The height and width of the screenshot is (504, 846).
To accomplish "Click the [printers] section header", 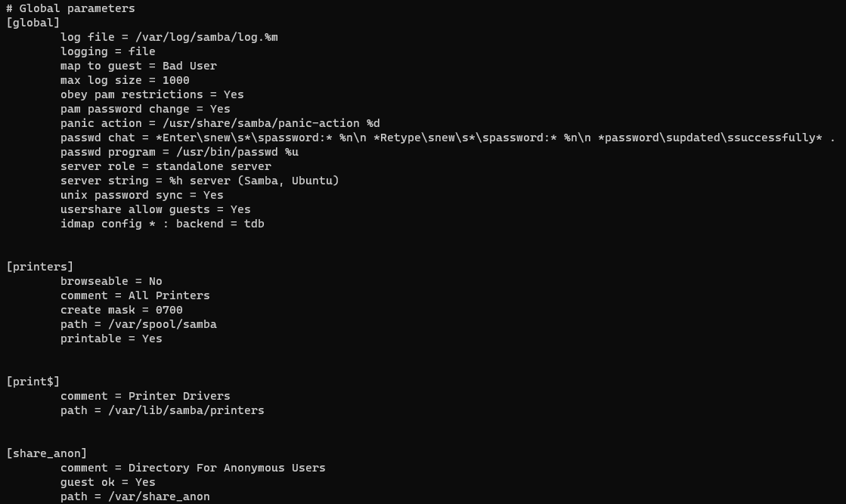I will [39, 267].
